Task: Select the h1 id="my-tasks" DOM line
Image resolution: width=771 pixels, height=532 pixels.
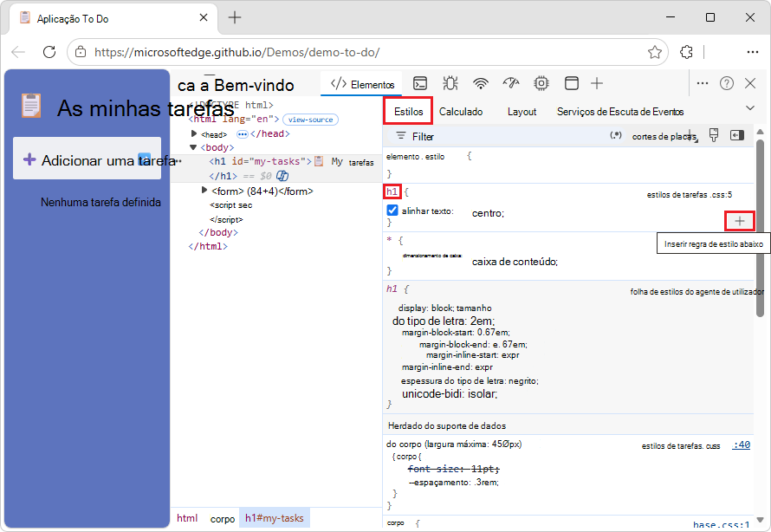Action: (x=276, y=162)
